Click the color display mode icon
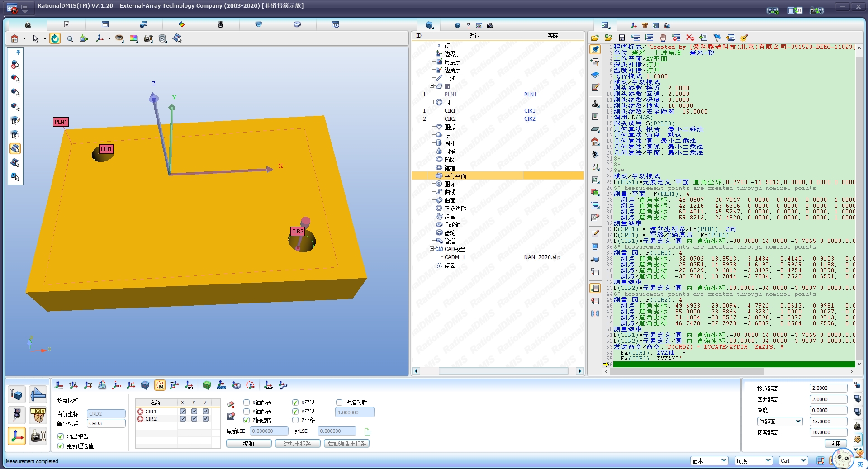868x469 pixels. 133,38
